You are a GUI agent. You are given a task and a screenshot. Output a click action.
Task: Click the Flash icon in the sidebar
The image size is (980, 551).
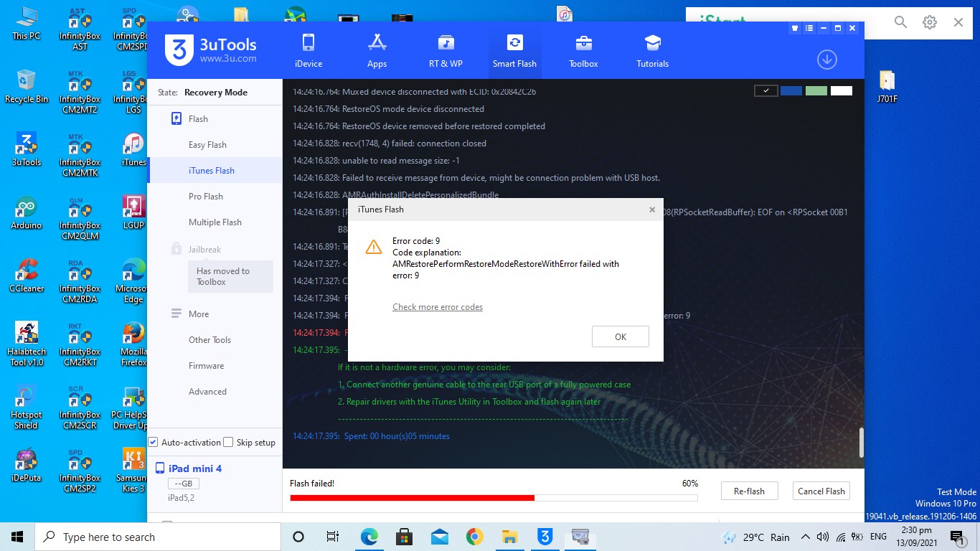pos(176,118)
